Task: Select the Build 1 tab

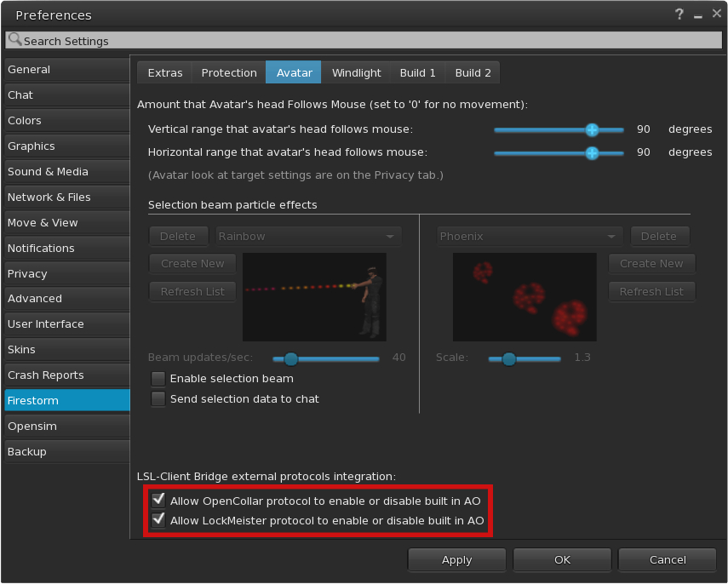Action: [x=417, y=73]
